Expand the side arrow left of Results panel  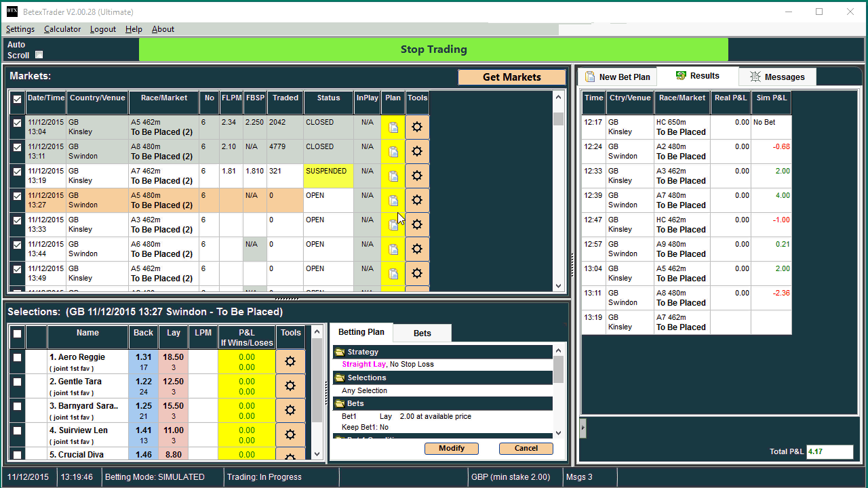point(583,428)
